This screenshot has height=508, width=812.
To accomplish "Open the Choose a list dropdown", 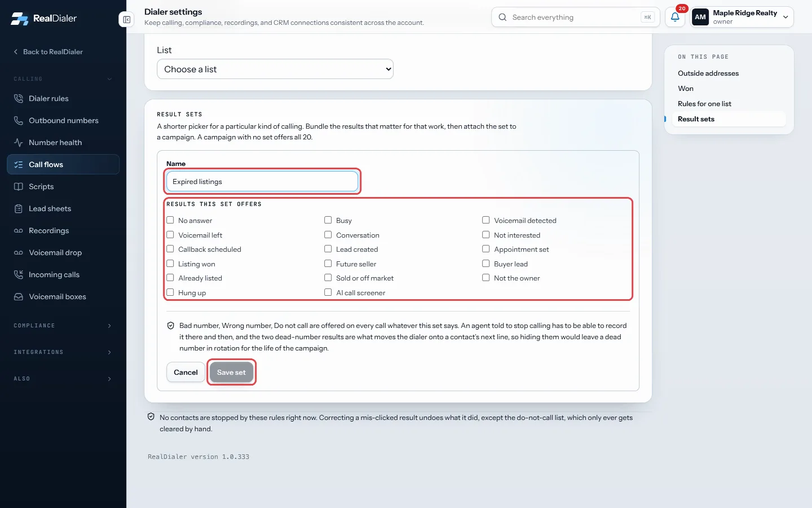I will [275, 69].
